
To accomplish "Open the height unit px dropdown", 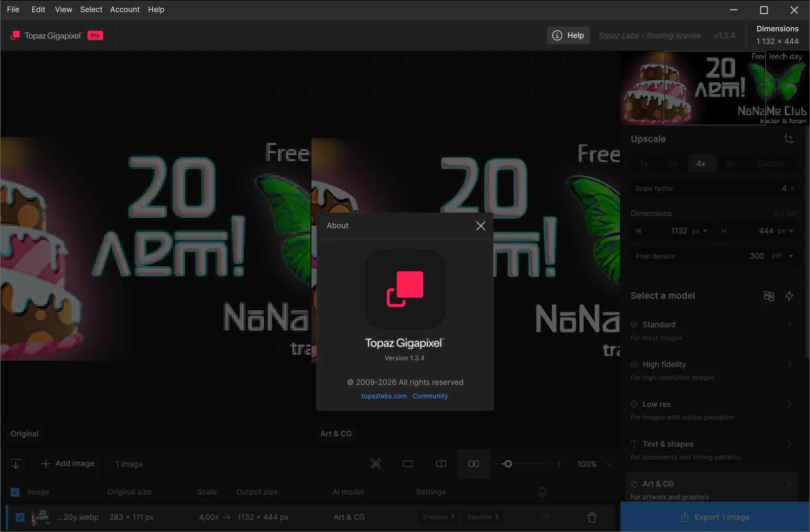I will tap(786, 231).
